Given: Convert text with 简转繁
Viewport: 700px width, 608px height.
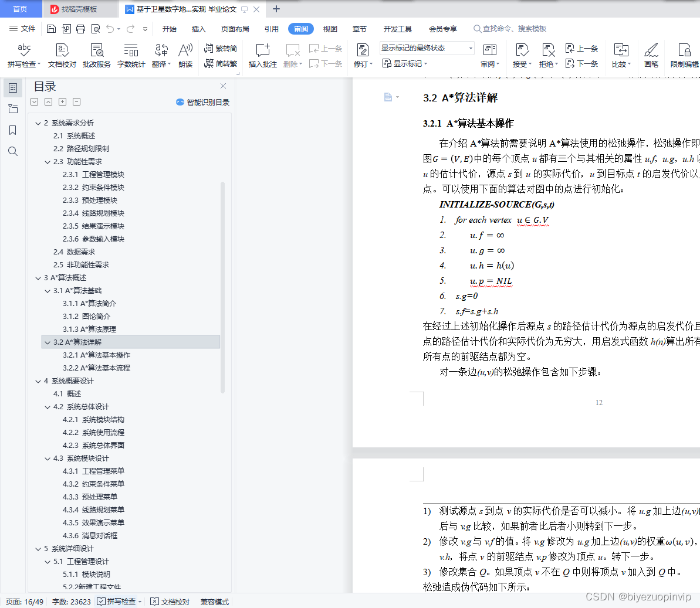Looking at the screenshot, I should [x=221, y=64].
